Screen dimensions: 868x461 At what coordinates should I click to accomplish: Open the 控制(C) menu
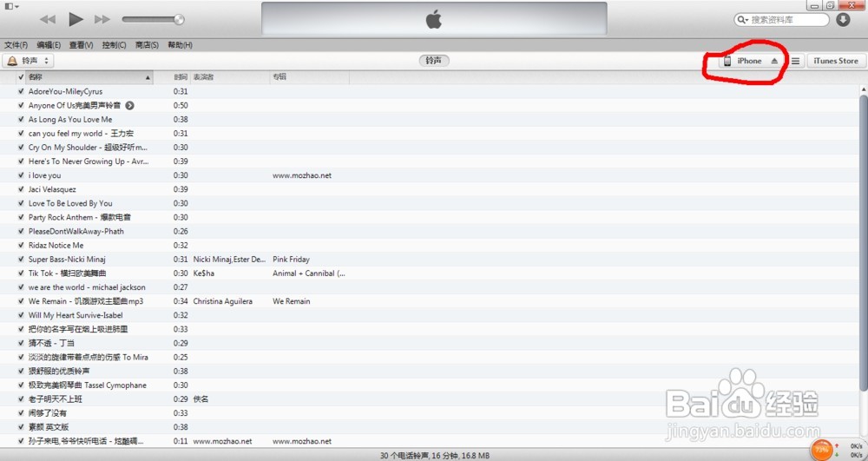click(114, 45)
